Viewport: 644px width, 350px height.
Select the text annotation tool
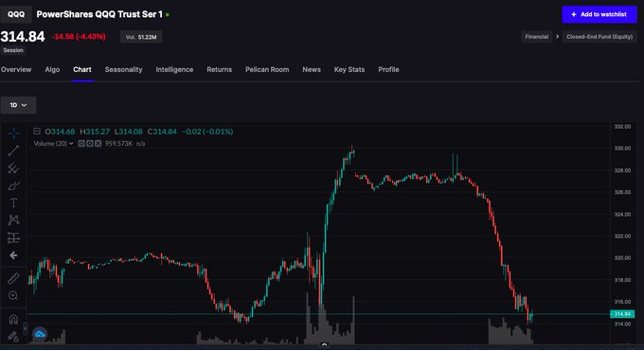coord(13,202)
